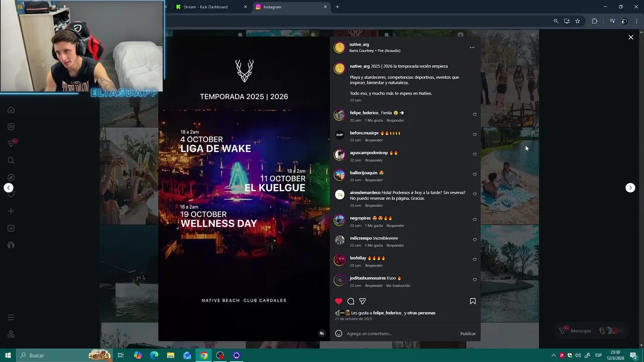
Task: Open the 'Barns Courtney • Fire (Acoustic)' audio link
Action: point(375,51)
